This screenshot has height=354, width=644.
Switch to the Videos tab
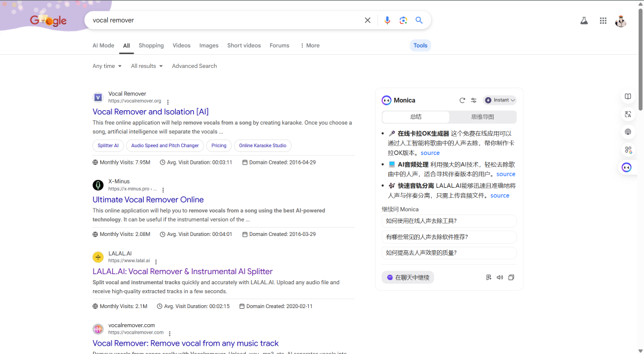[x=181, y=45]
